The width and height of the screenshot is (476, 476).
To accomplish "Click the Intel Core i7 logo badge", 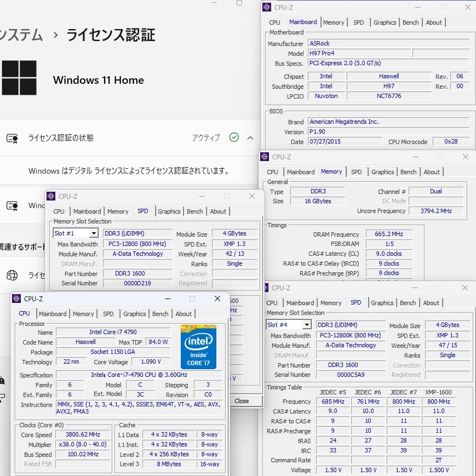I will tap(198, 347).
